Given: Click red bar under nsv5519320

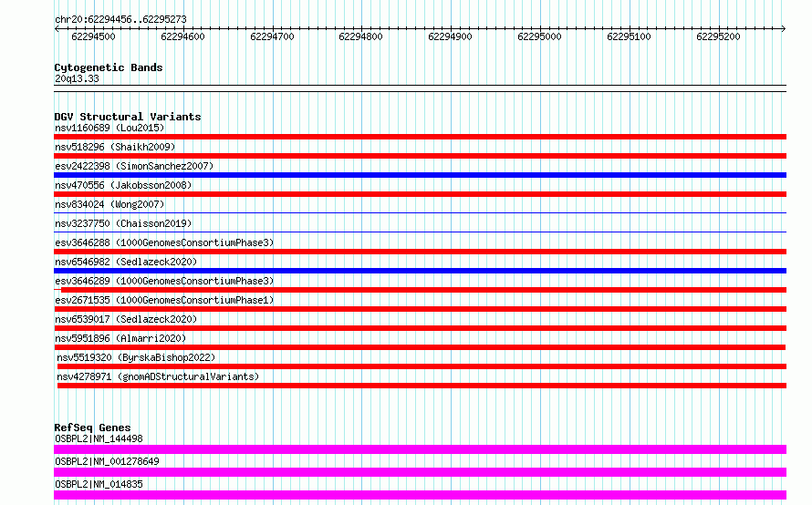Looking at the screenshot, I should click(x=422, y=366).
